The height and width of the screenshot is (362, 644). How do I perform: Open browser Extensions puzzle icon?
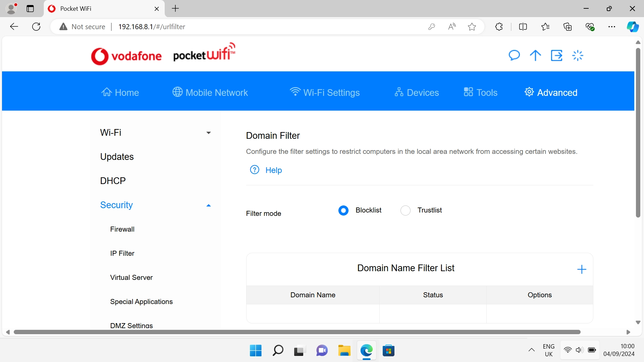pos(499,27)
